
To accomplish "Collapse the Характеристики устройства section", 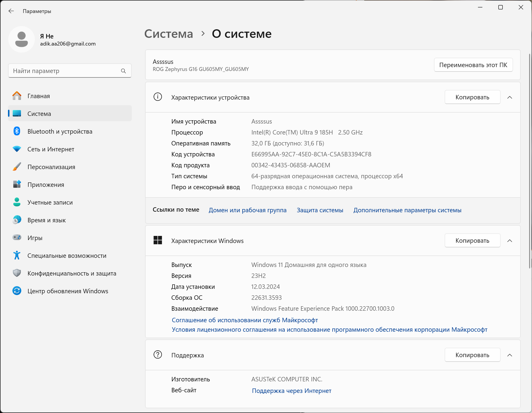I will coord(510,97).
